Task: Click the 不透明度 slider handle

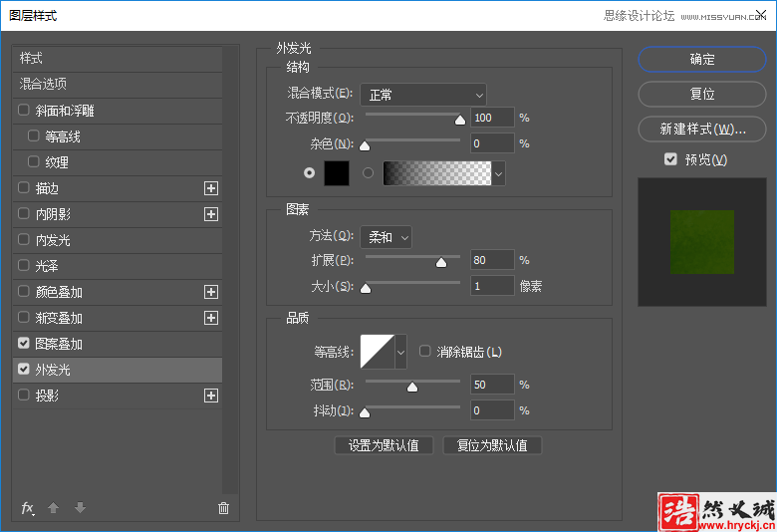Action: pos(460,120)
